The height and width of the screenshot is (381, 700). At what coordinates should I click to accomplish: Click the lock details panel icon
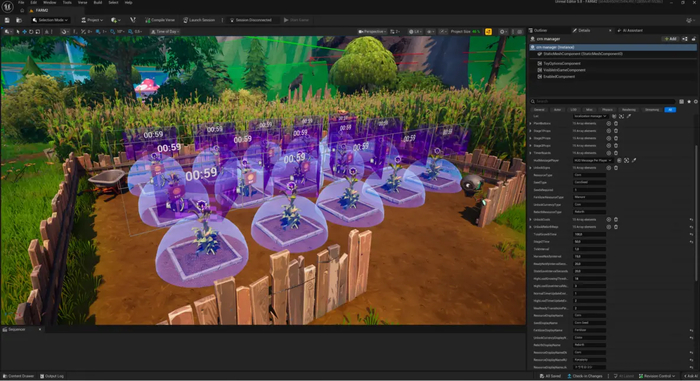click(693, 39)
